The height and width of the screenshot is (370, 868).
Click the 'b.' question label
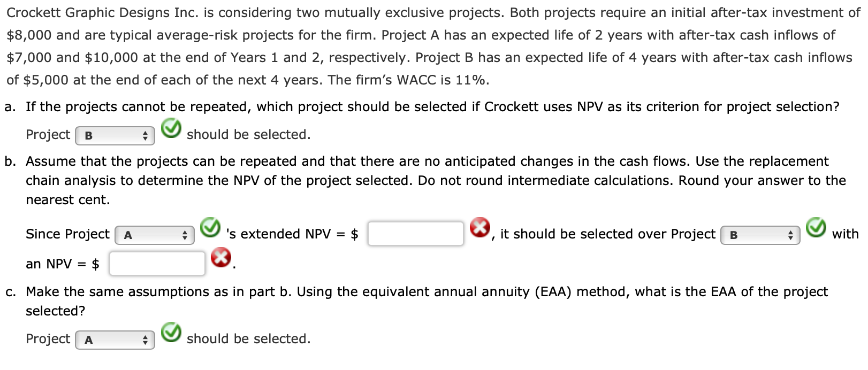pyautogui.click(x=10, y=161)
